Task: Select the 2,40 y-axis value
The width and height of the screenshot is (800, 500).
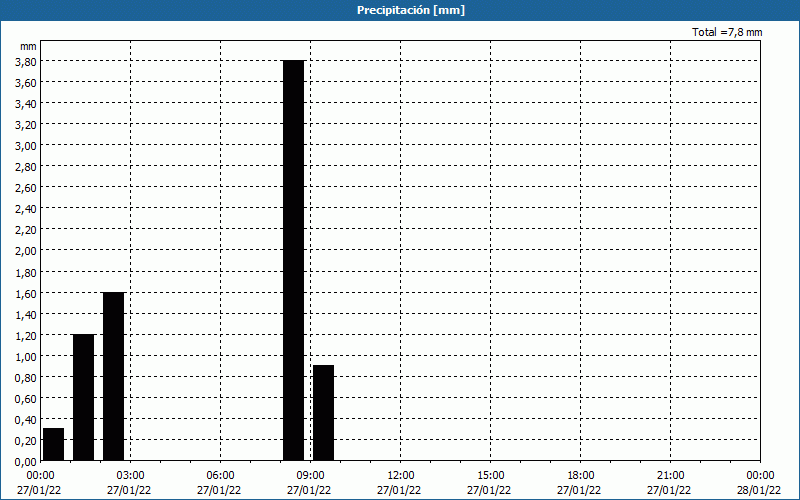Action: point(26,209)
